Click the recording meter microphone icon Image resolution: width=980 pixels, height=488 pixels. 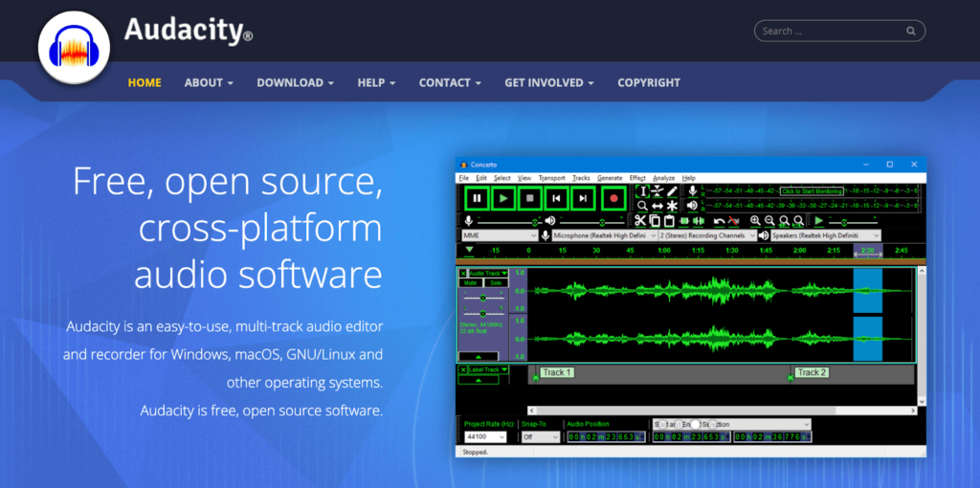[692, 191]
